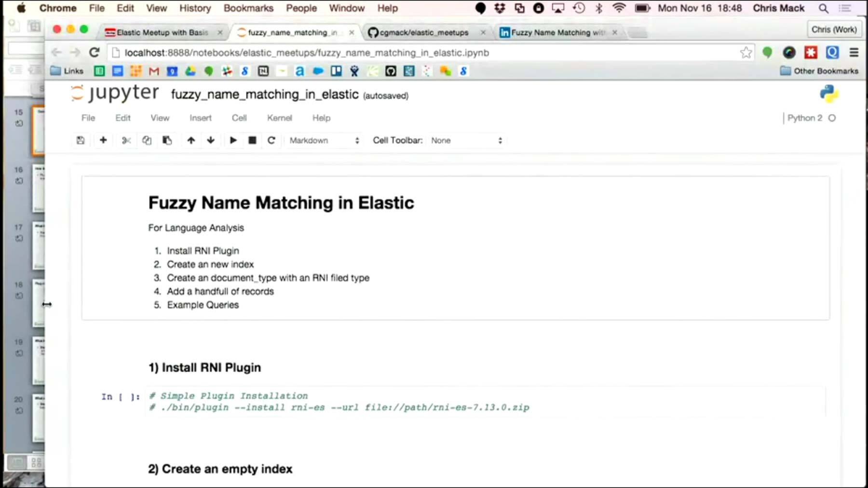Close the fuzzy_name_matching_in Jupyter tab
Viewport: 868px width, 488px height.
tap(352, 32)
